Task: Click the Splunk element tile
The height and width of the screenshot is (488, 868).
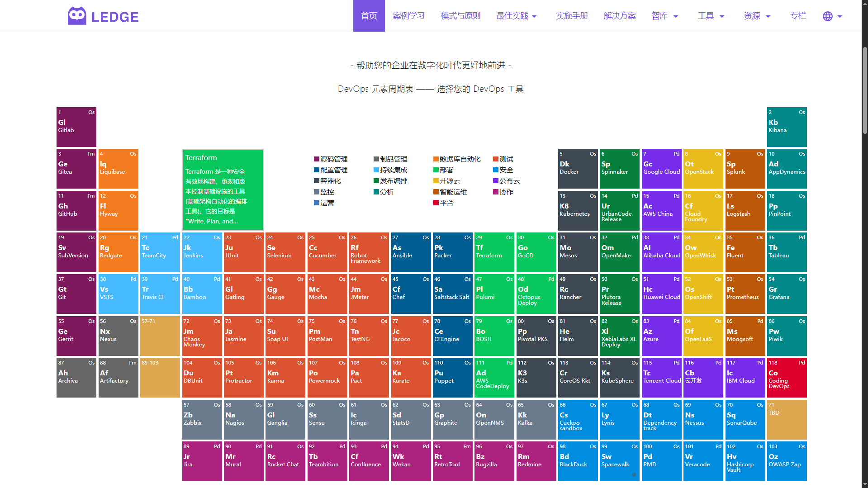Action: pyautogui.click(x=745, y=169)
